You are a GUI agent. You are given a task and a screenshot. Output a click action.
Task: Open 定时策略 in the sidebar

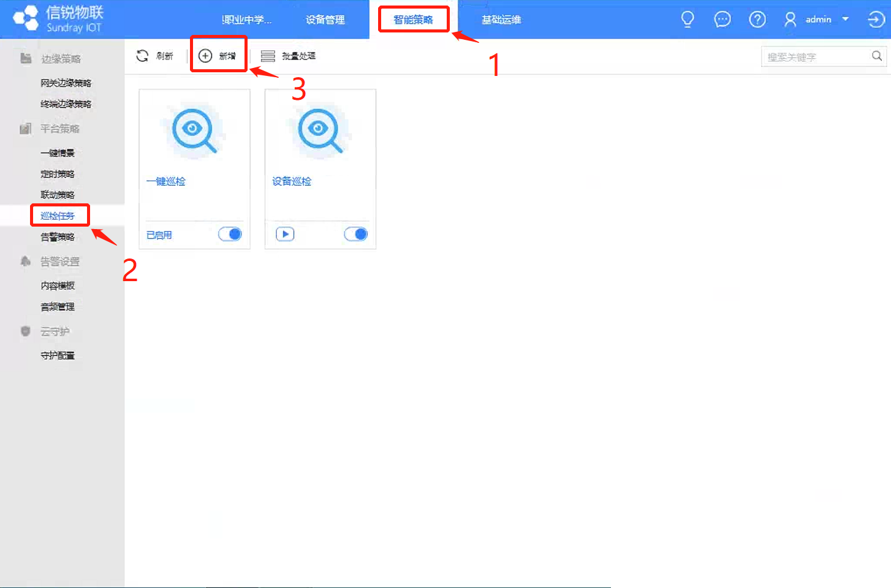pyautogui.click(x=58, y=174)
